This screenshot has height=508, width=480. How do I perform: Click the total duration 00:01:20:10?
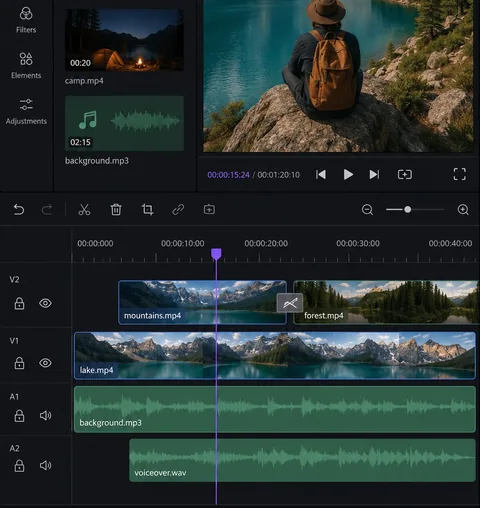pyautogui.click(x=279, y=175)
